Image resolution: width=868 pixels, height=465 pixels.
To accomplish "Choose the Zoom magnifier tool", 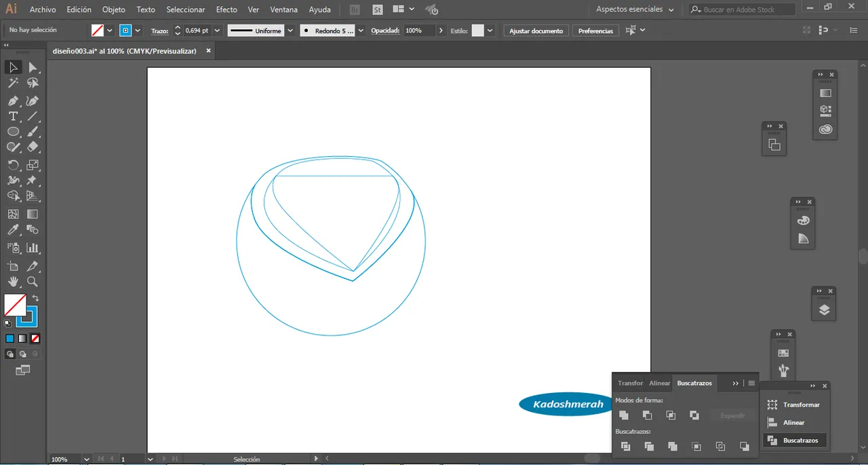I will 32,282.
